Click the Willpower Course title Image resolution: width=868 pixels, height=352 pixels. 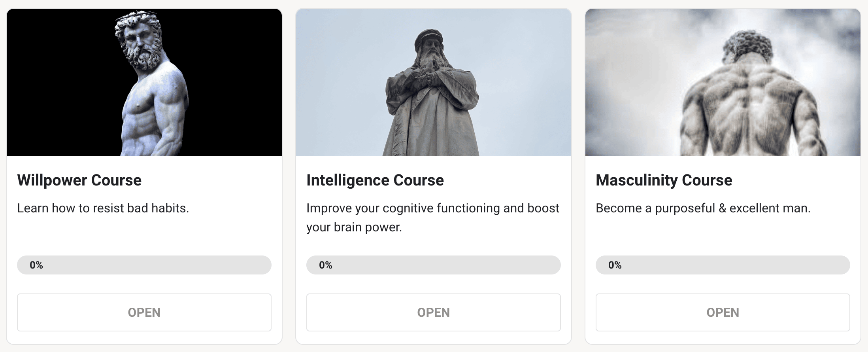point(79,180)
